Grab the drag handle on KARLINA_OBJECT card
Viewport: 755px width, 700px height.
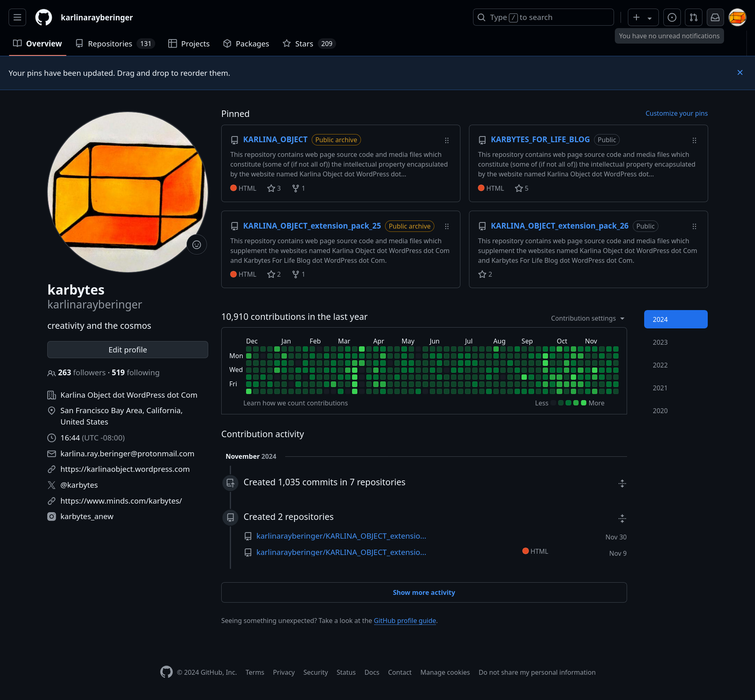(447, 140)
